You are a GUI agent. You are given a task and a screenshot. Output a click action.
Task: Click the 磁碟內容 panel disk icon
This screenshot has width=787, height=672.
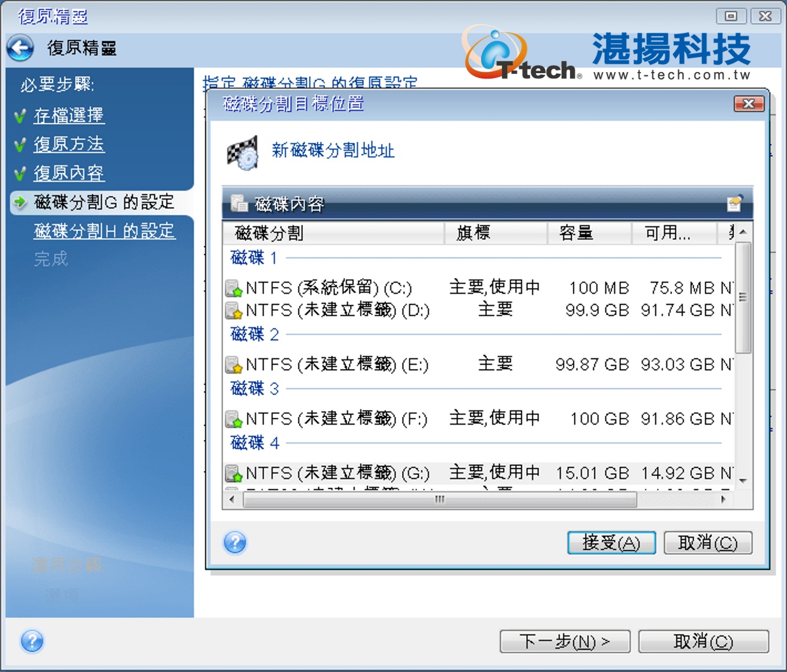(x=239, y=204)
